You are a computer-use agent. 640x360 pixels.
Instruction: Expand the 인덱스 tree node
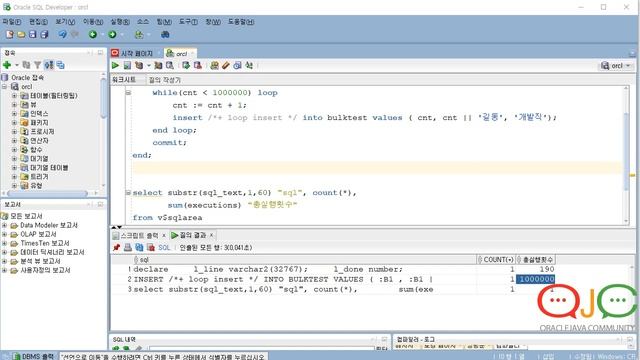14,113
